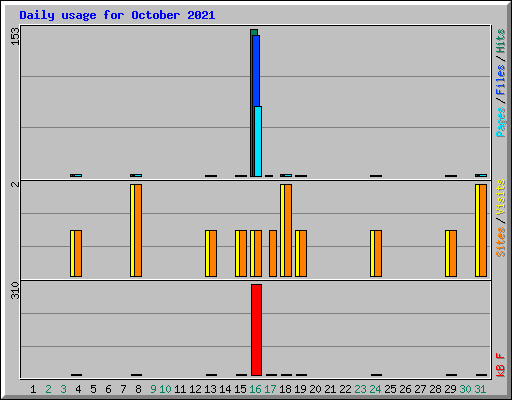Click green day label "30"
This screenshot has height=400, width=512.
click(465, 389)
